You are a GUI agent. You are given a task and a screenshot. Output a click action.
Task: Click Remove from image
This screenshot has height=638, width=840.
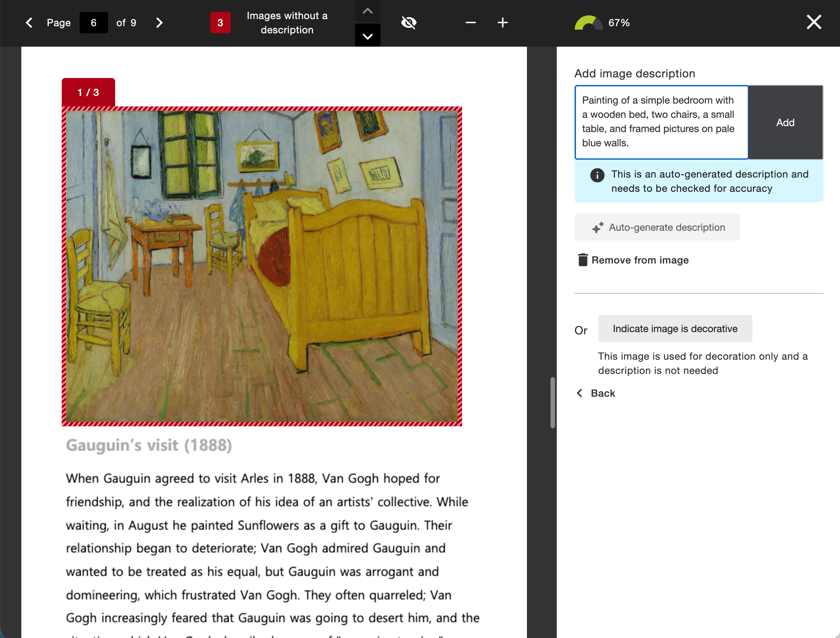pos(633,260)
